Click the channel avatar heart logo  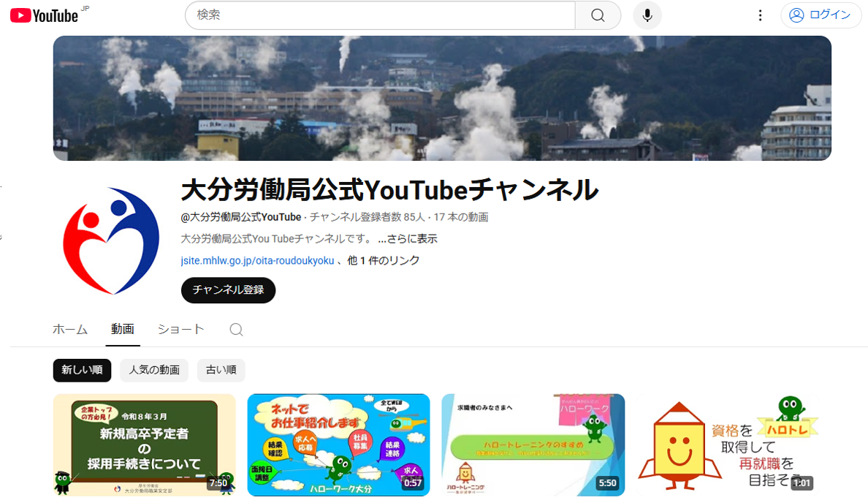(111, 240)
